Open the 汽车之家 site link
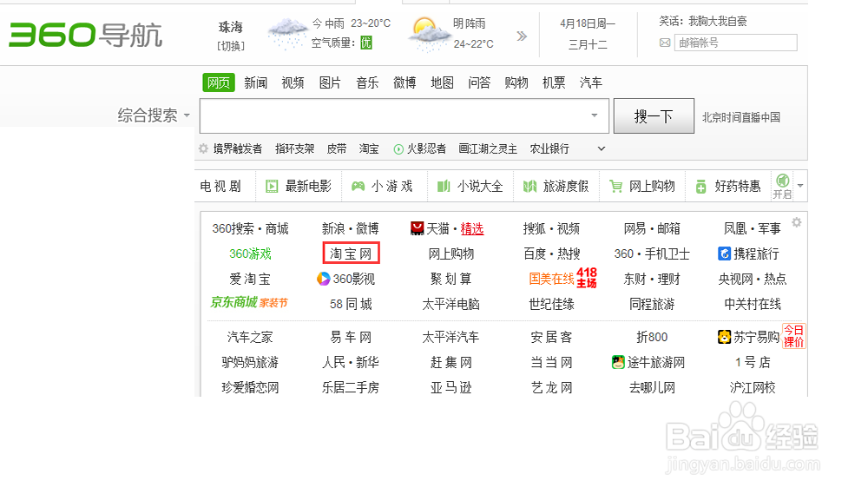 (x=250, y=337)
